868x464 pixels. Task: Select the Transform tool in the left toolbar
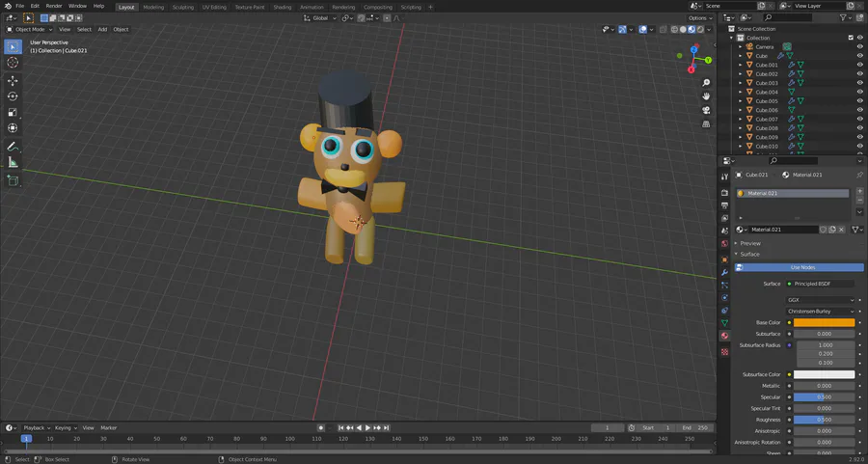click(x=13, y=128)
